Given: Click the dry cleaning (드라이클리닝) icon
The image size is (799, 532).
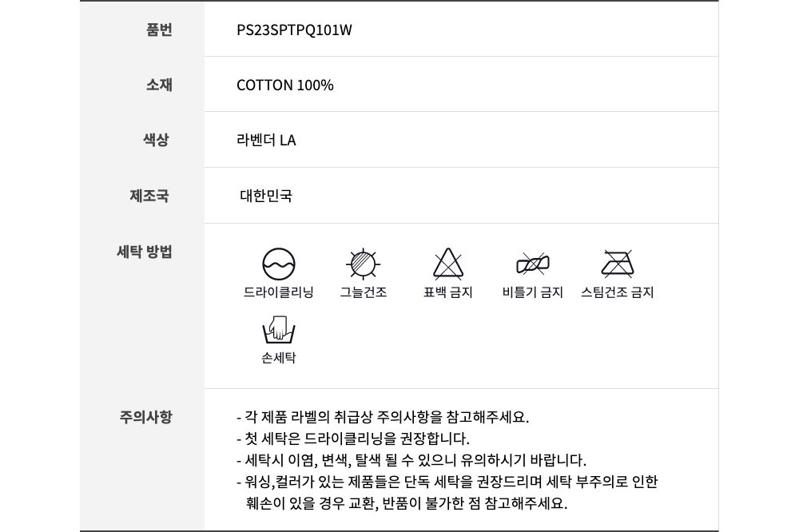Looking at the screenshot, I should point(279,264).
